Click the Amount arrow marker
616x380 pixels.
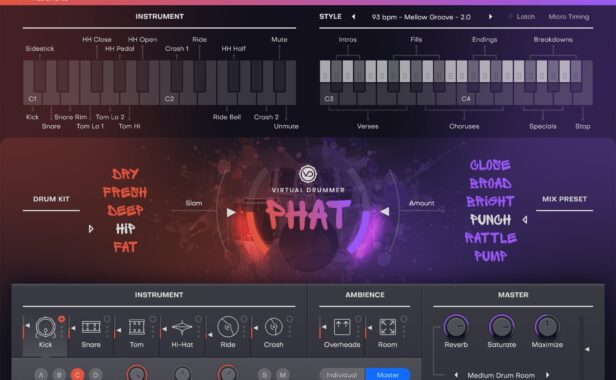tap(385, 211)
